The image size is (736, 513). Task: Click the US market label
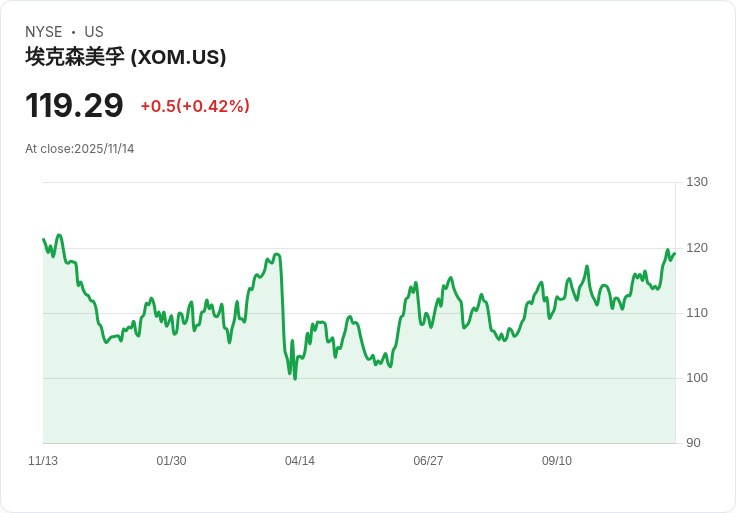tap(94, 32)
